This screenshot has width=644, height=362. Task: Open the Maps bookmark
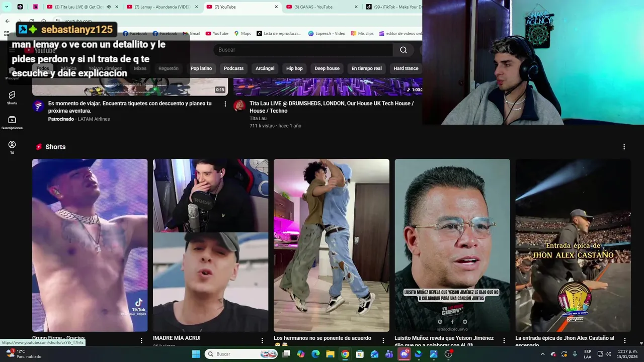[x=243, y=34]
